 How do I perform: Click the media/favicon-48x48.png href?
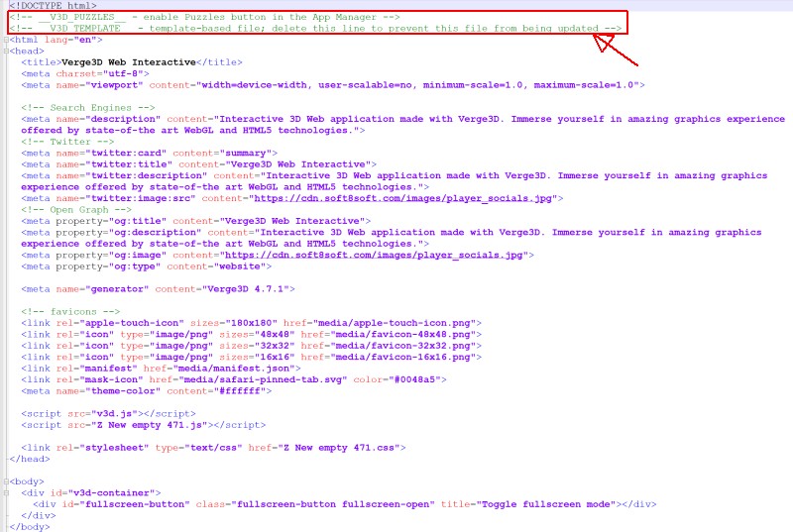403,335
